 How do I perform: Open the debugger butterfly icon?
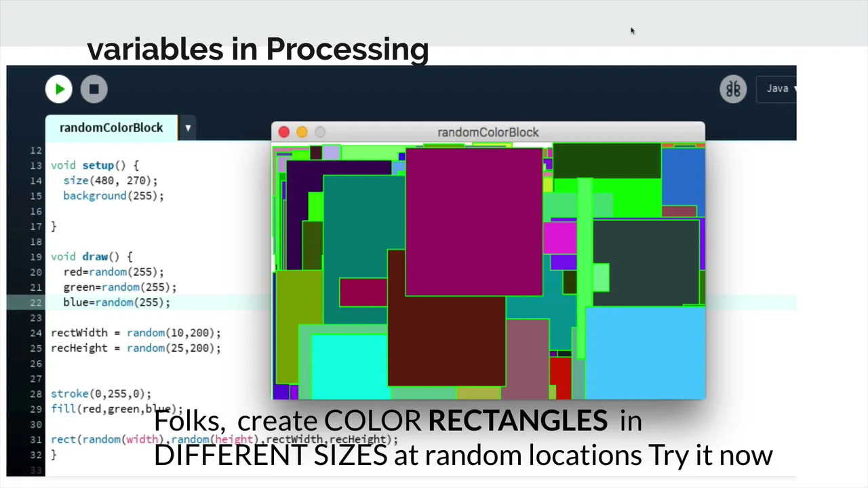733,89
